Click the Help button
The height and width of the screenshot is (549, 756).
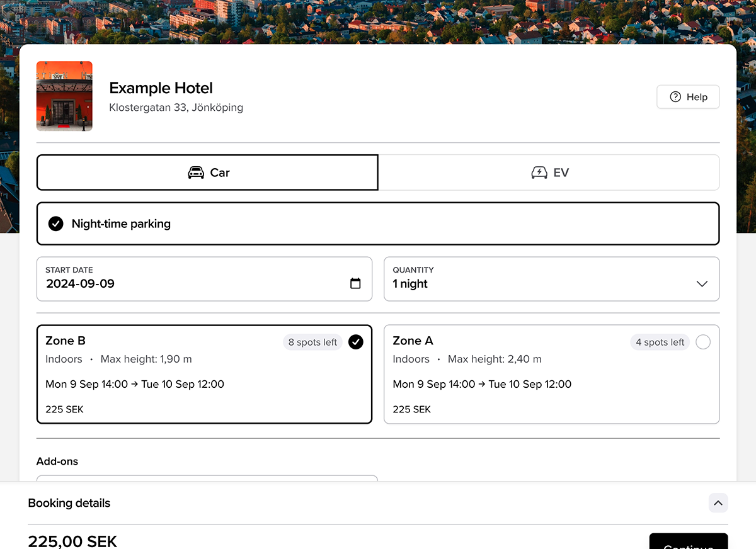(688, 97)
